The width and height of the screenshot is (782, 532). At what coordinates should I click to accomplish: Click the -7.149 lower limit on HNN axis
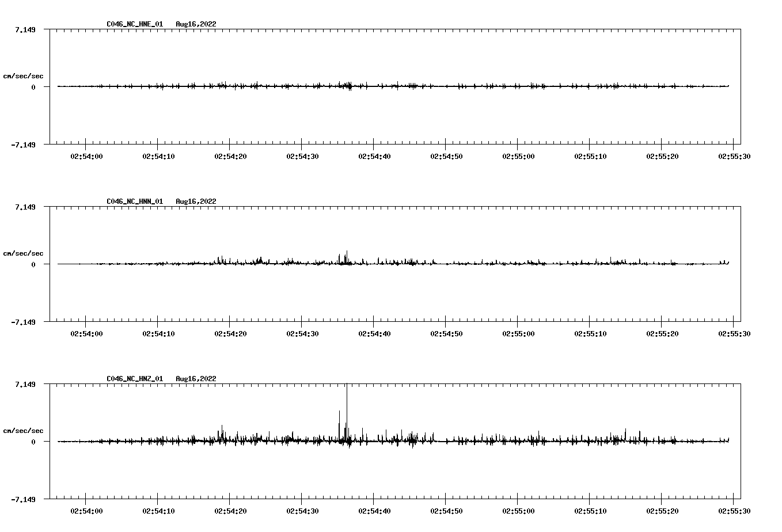click(x=23, y=322)
